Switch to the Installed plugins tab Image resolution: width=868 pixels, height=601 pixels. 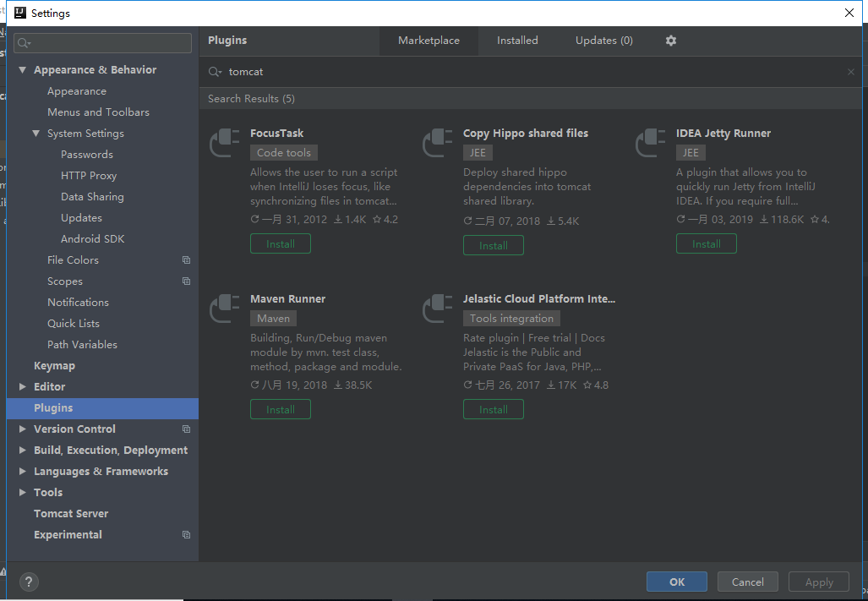click(517, 41)
